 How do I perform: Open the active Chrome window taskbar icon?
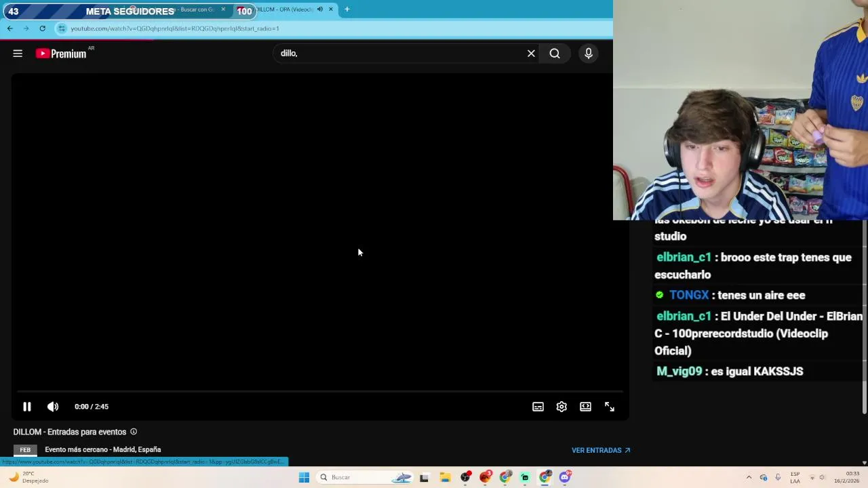[545, 477]
